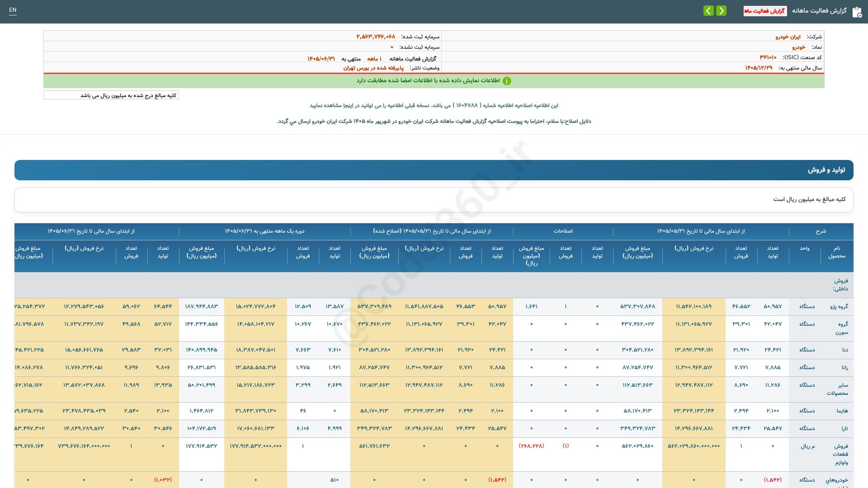Click the symbol value خودرو
The height and width of the screenshot is (488, 868).
pyautogui.click(x=798, y=47)
